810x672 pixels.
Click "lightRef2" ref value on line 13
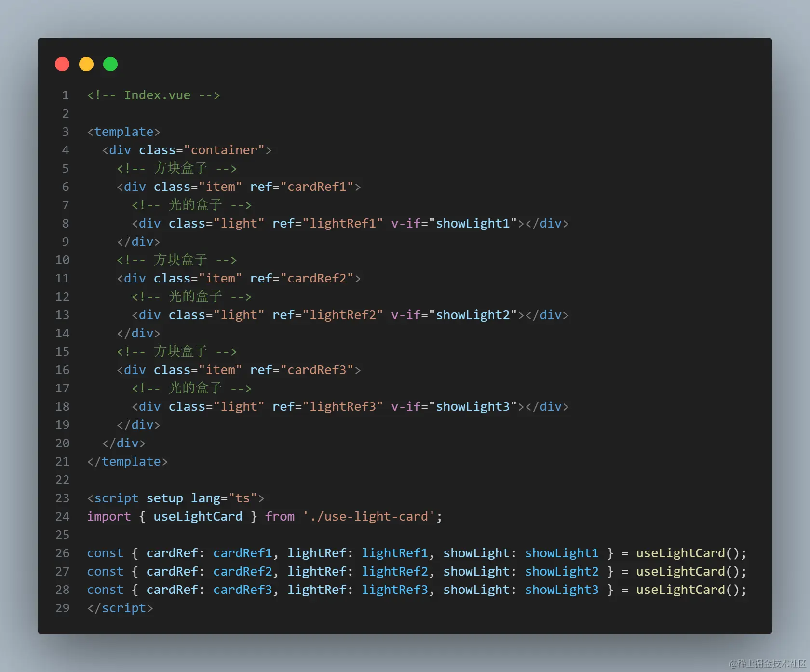pyautogui.click(x=342, y=315)
